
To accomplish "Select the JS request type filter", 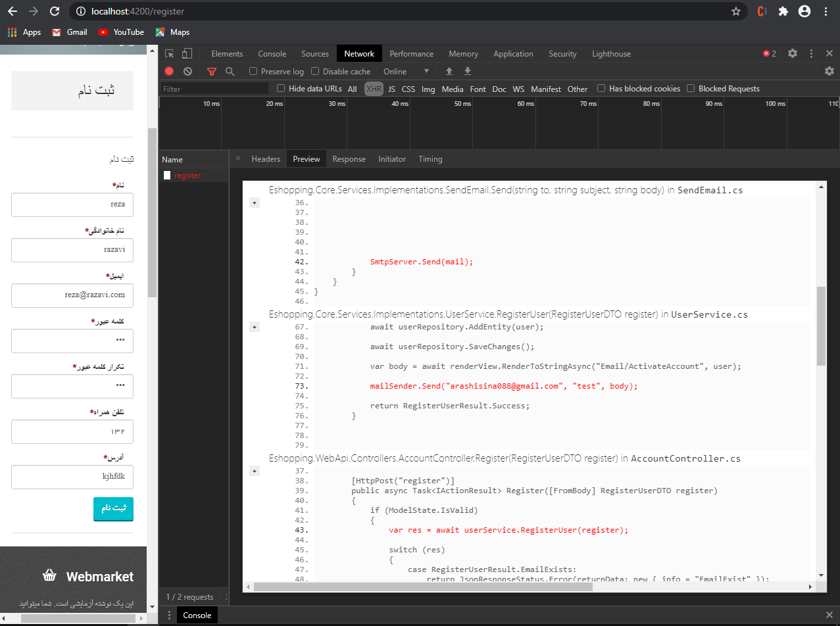I will pos(391,89).
